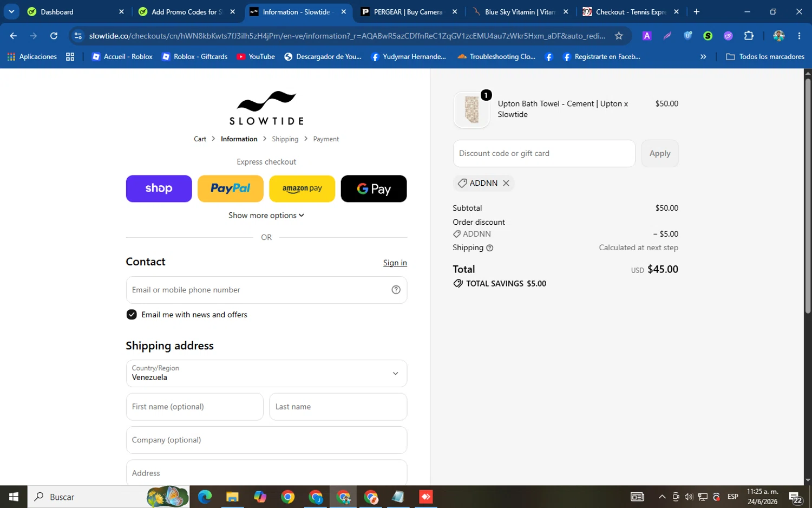View site information icon in address bar
The image size is (812, 508).
(78, 36)
